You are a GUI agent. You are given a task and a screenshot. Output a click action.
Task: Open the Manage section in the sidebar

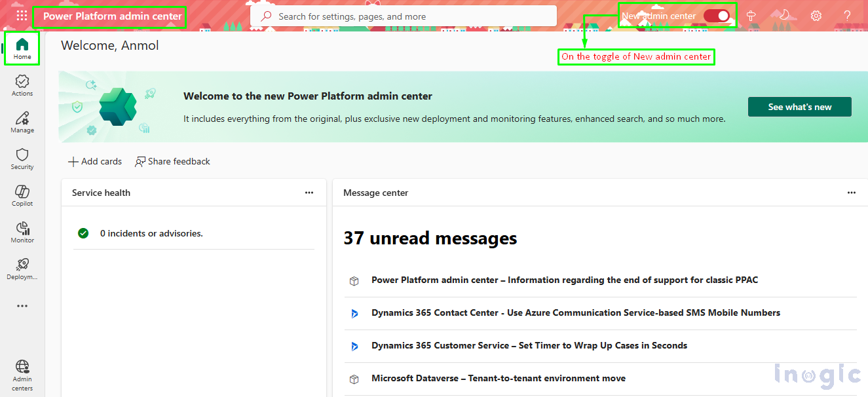coord(22,122)
